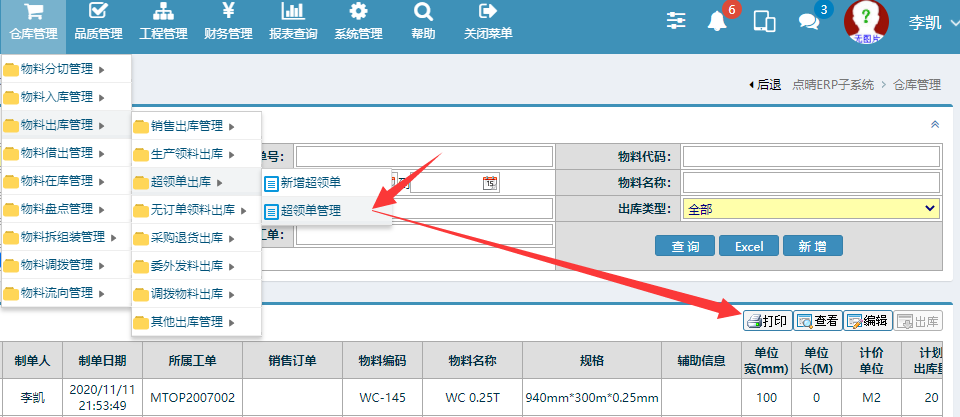Open 品质管理 top menu

point(98,22)
